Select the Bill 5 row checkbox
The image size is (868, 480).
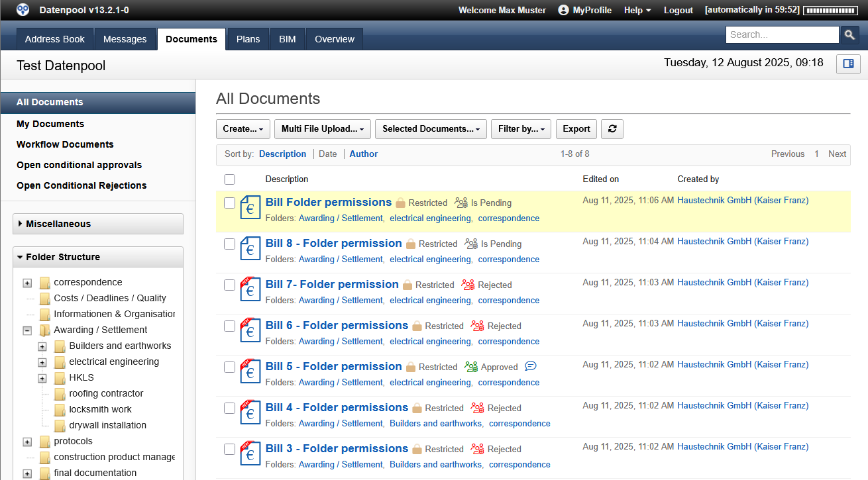click(x=229, y=367)
